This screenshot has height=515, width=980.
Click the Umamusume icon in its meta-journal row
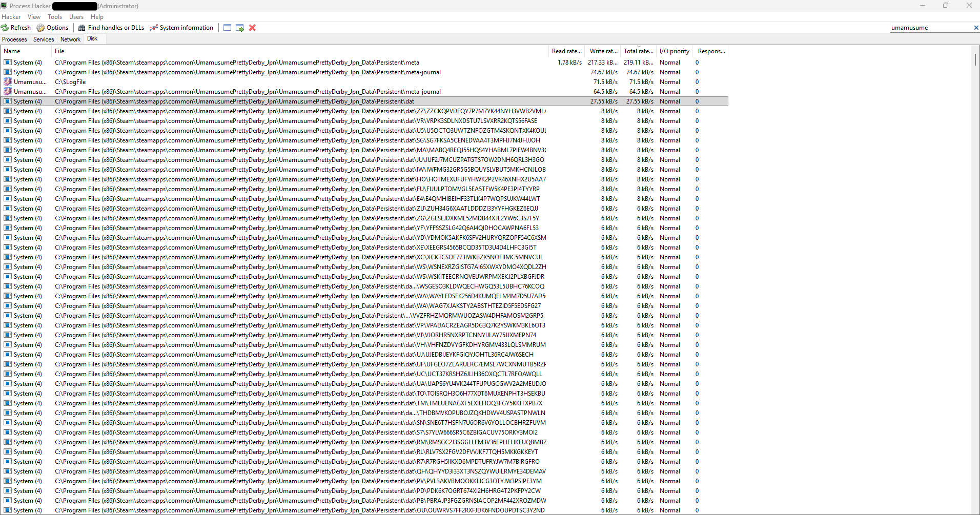(8, 92)
